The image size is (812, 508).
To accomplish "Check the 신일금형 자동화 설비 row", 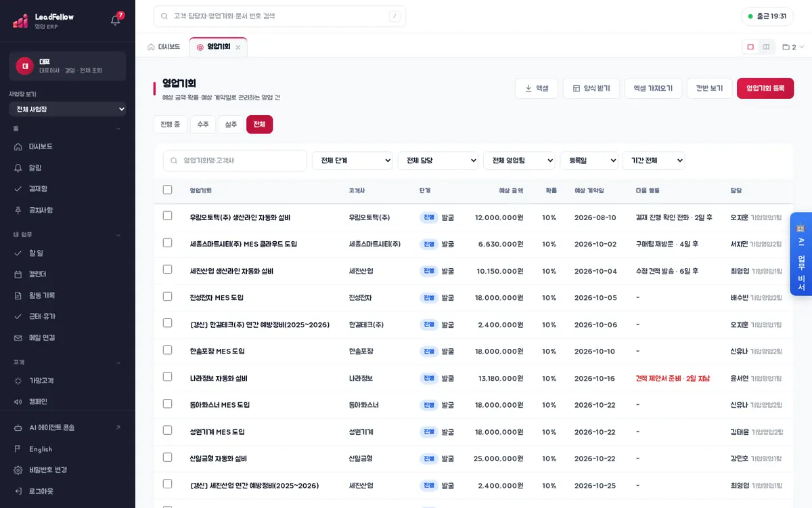I will click(168, 458).
